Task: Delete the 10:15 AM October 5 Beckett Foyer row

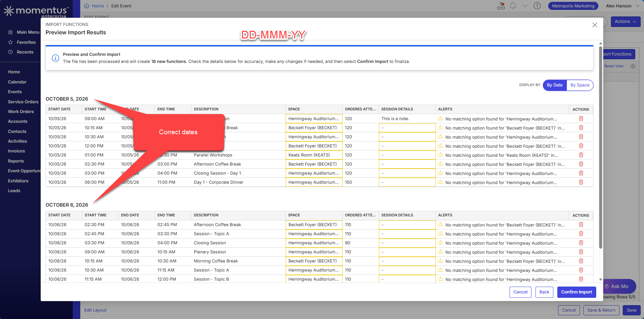Action: (581, 128)
